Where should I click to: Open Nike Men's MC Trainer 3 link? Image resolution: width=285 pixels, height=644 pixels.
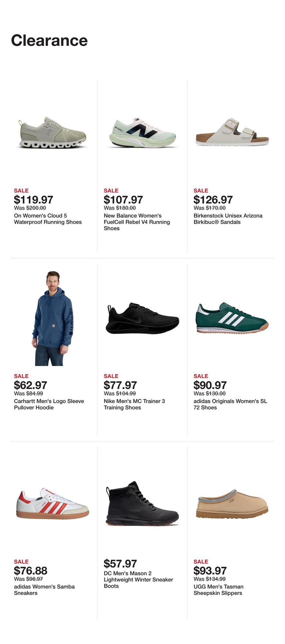[x=134, y=404]
